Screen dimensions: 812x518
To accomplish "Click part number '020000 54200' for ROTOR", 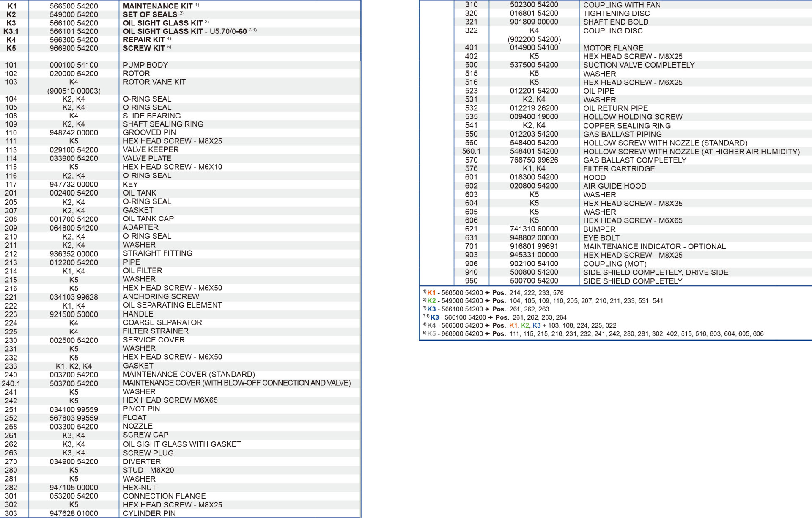I will coord(74,74).
